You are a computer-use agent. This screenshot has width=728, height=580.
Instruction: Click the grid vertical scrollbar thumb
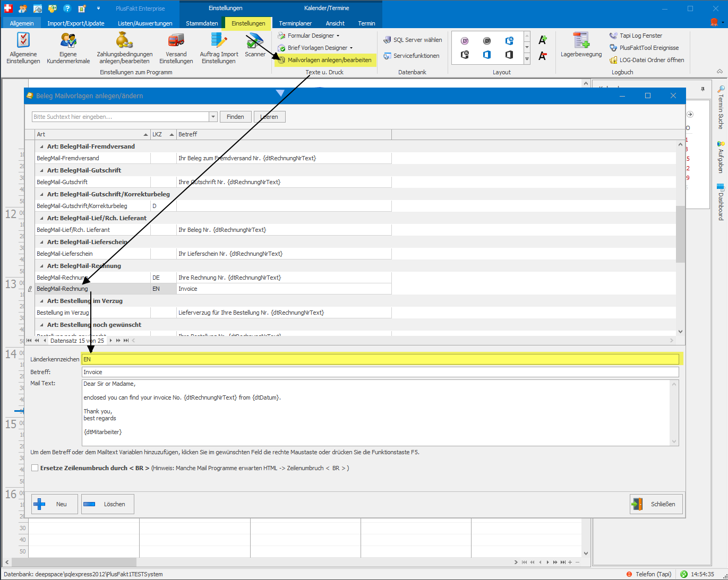[680, 233]
